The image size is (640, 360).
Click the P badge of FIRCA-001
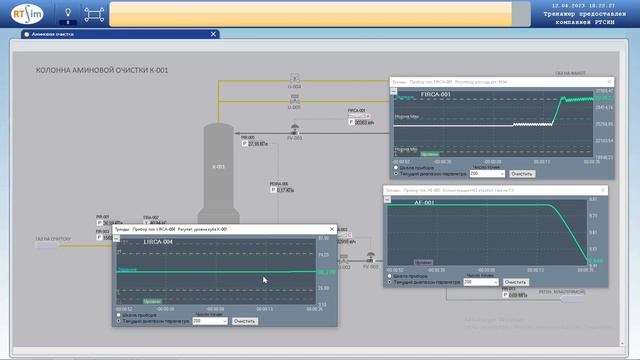(351, 122)
